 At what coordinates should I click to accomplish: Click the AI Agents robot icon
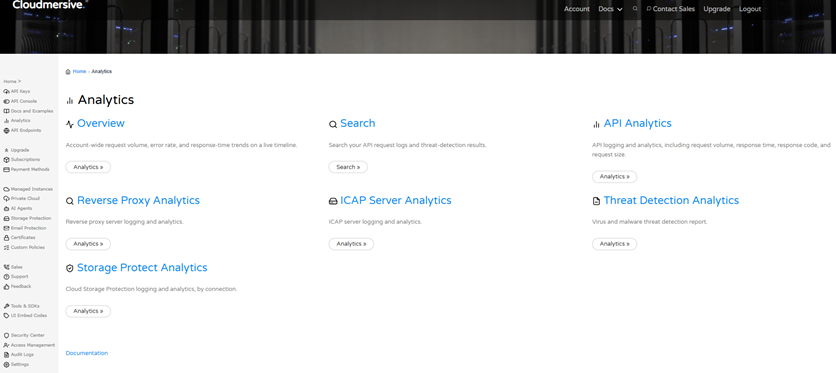pyautogui.click(x=6, y=208)
